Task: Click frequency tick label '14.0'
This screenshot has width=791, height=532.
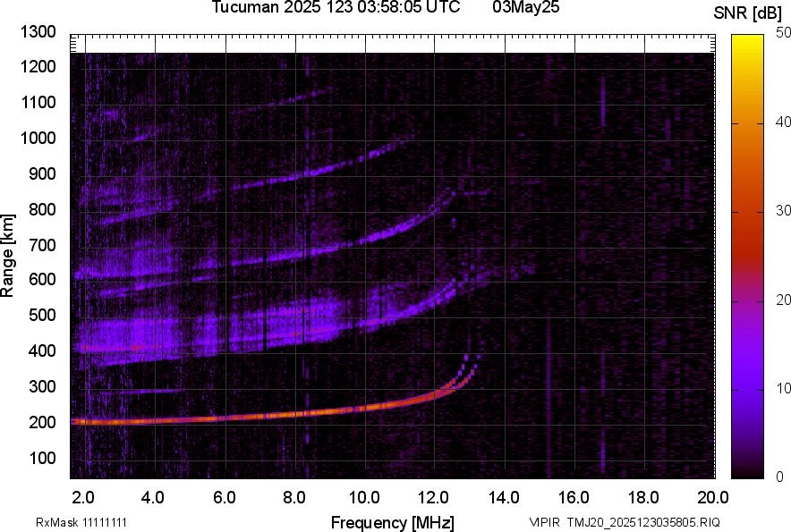Action: (x=504, y=498)
